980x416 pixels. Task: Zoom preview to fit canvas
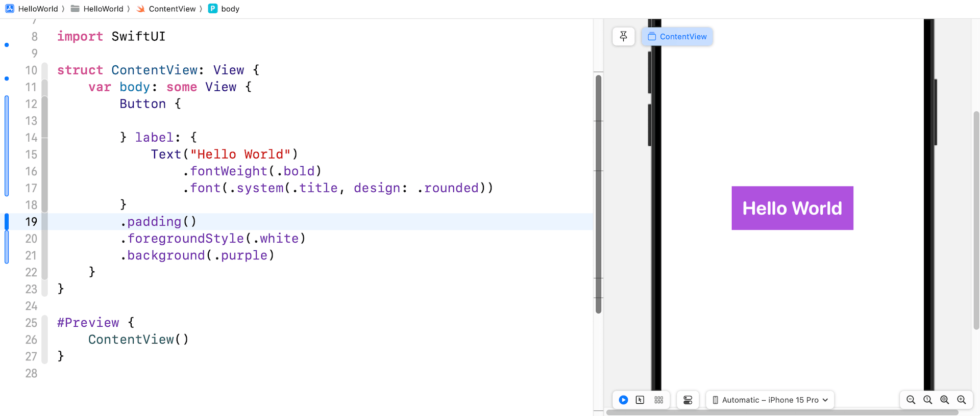tap(944, 400)
